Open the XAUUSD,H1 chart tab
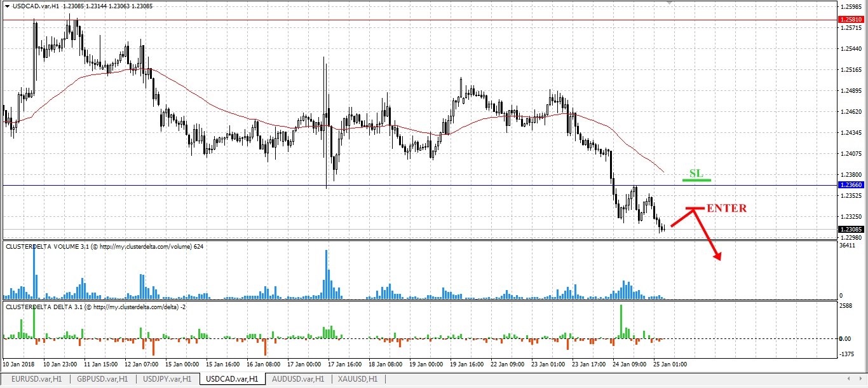Viewport: 868px width, 388px height. click(x=358, y=378)
